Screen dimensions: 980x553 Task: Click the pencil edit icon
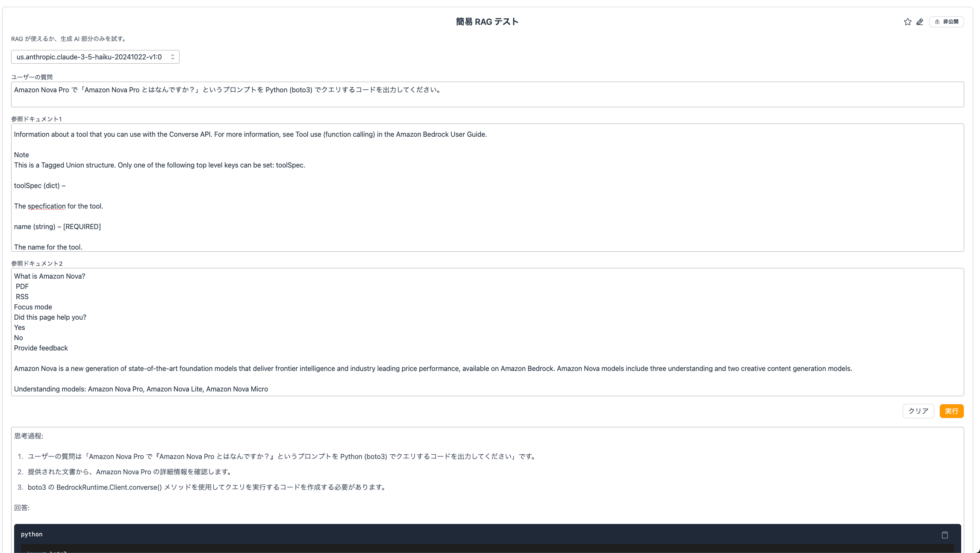pyautogui.click(x=920, y=22)
